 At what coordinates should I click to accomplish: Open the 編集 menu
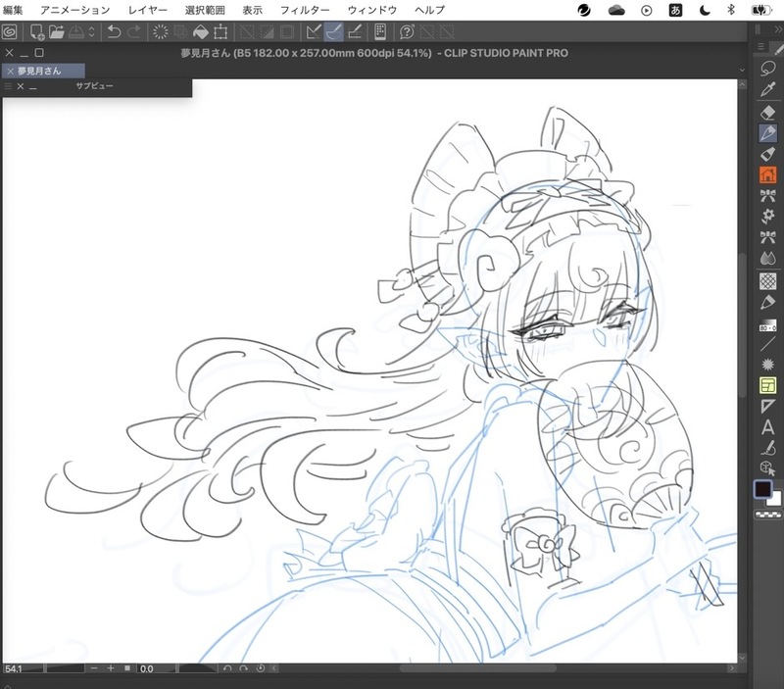pos(12,10)
